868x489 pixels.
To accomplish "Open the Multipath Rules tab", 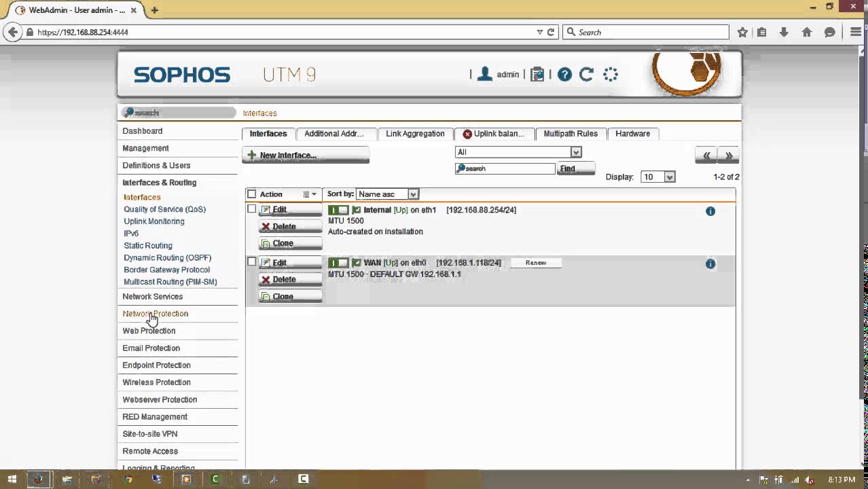I will (571, 134).
